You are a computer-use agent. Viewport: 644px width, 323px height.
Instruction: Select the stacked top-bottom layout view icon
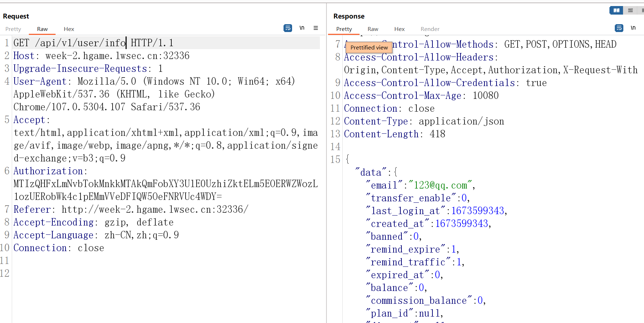(630, 10)
